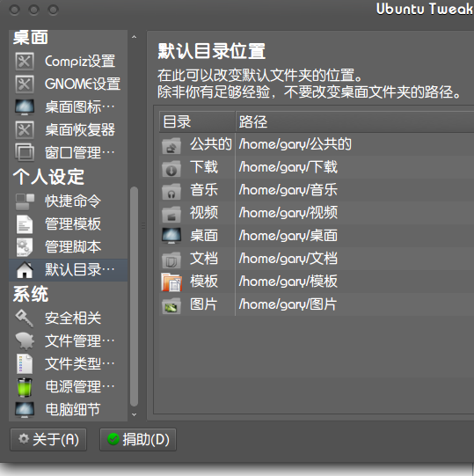Image resolution: width=474 pixels, height=476 pixels.
Task: Click the sidebar scroll-down arrow
Action: click(135, 414)
